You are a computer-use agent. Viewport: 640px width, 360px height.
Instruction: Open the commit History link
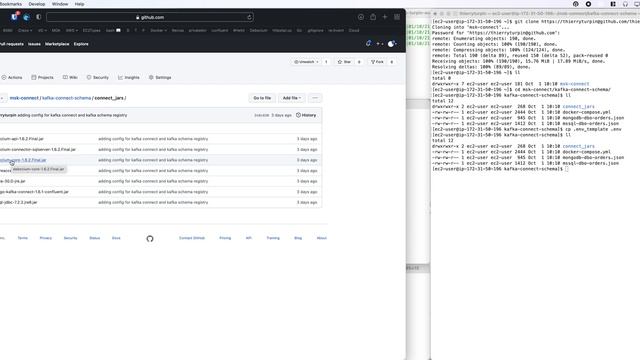pos(306,115)
